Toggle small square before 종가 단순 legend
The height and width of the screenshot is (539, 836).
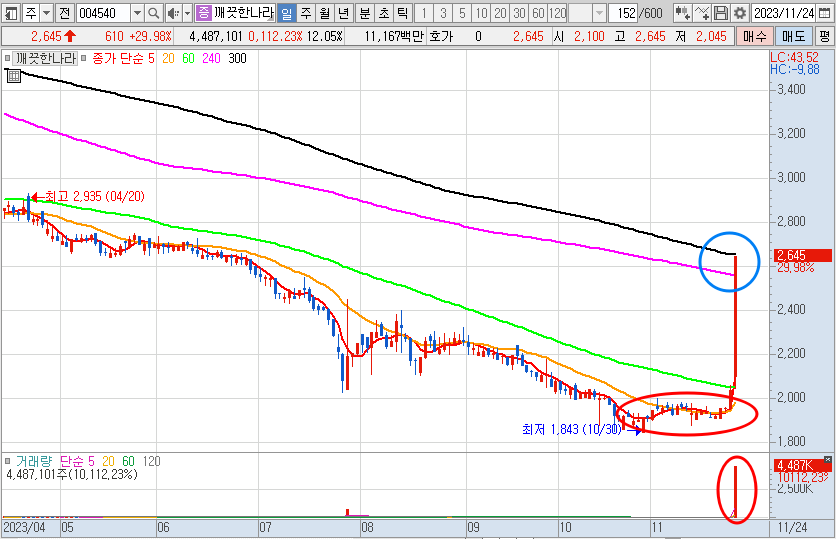pyautogui.click(x=84, y=58)
